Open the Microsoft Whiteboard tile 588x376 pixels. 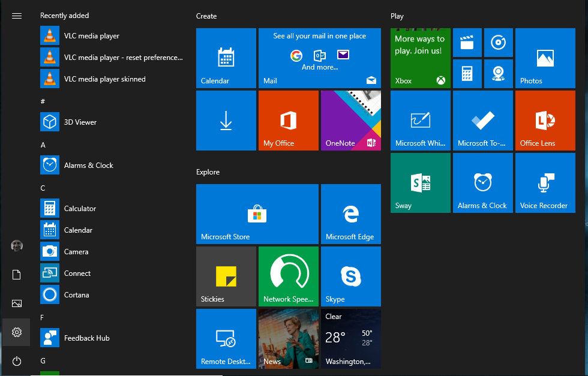click(421, 121)
